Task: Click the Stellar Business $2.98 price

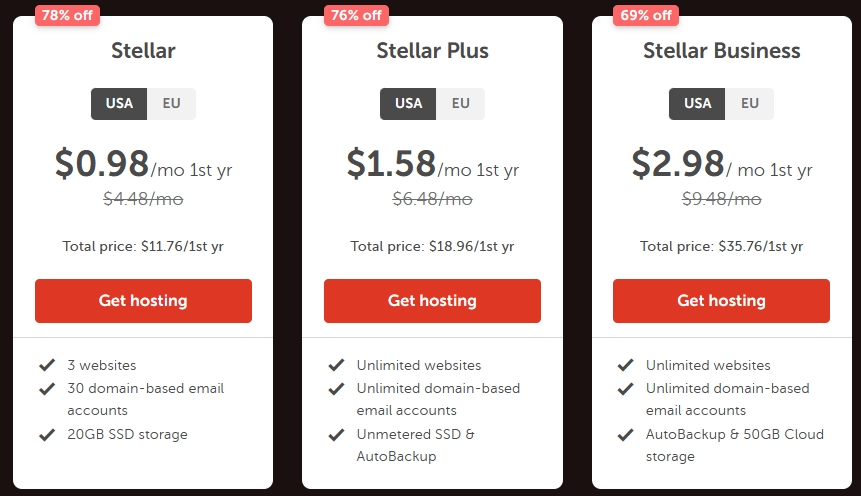Action: point(678,163)
